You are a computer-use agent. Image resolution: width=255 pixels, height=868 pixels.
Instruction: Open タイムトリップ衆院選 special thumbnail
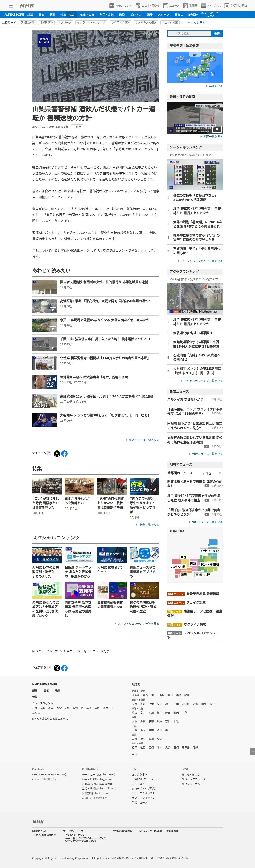coord(145,590)
